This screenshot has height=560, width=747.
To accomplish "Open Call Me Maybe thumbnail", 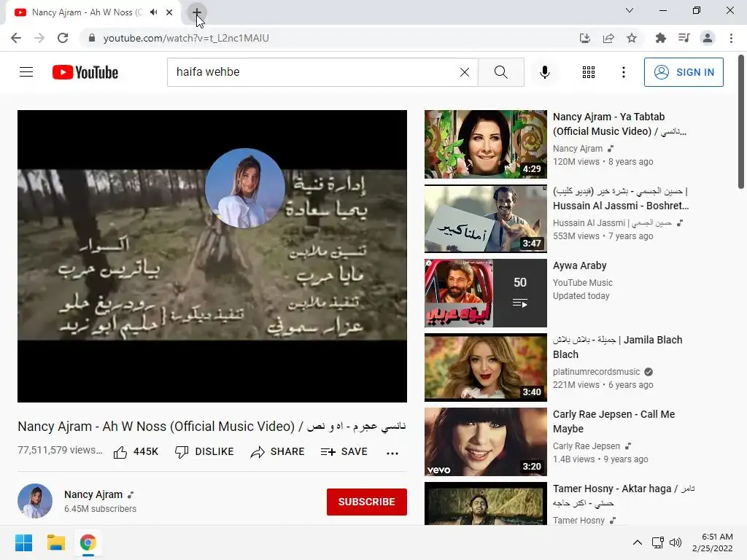I will coord(485,441).
